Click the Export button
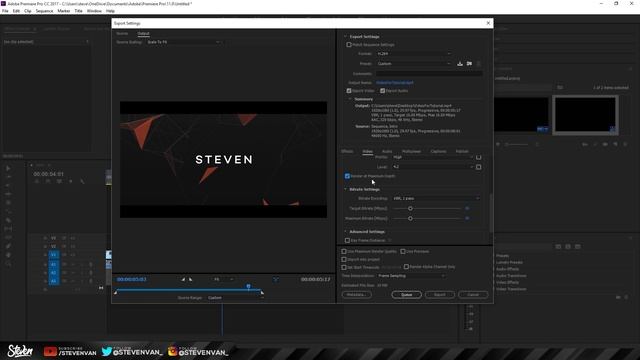Screen dimensions: 640x360 [x=440, y=295]
